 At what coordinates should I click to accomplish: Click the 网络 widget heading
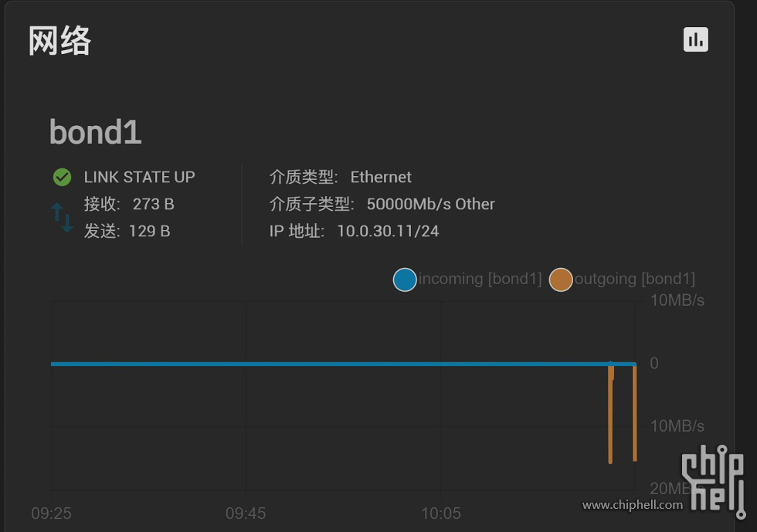(59, 40)
